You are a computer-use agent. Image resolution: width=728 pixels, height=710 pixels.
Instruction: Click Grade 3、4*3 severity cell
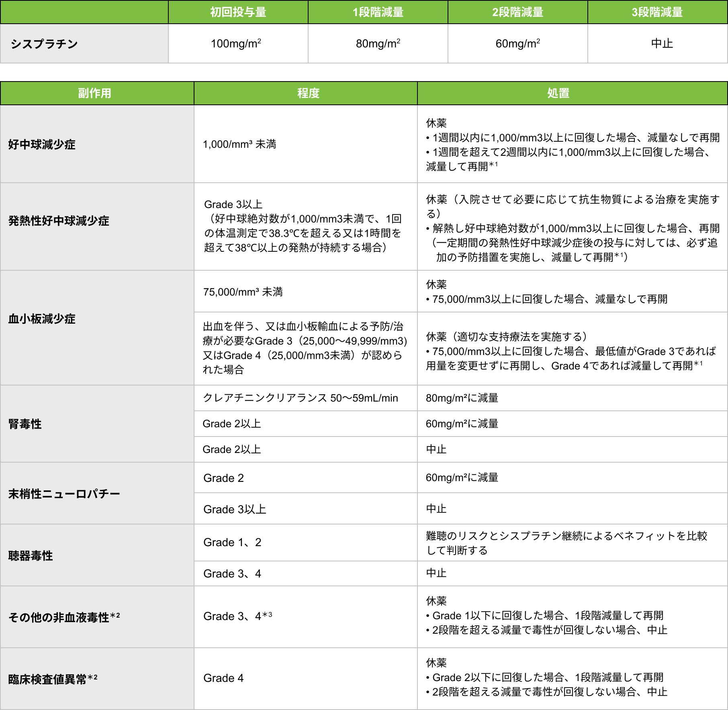(x=305, y=617)
